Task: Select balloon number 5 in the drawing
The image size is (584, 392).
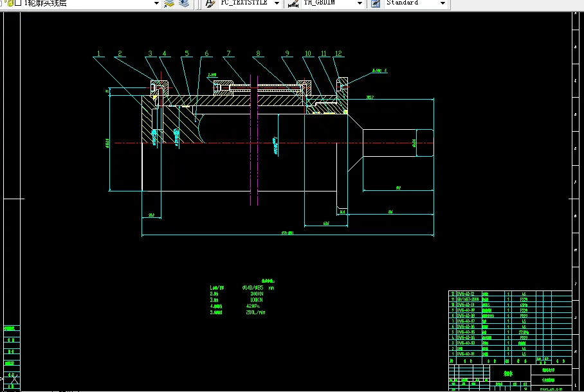Action: point(187,53)
